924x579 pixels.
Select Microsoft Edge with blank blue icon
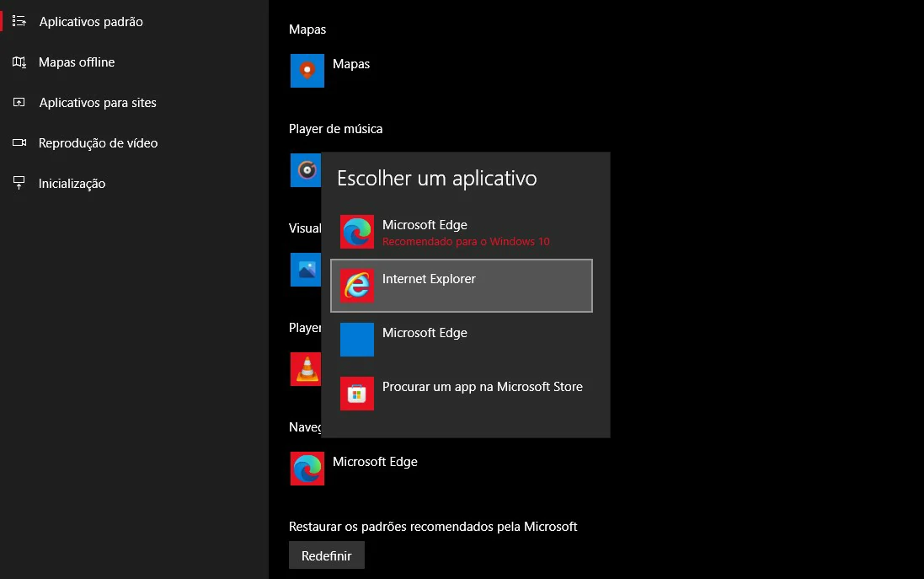pyautogui.click(x=462, y=340)
